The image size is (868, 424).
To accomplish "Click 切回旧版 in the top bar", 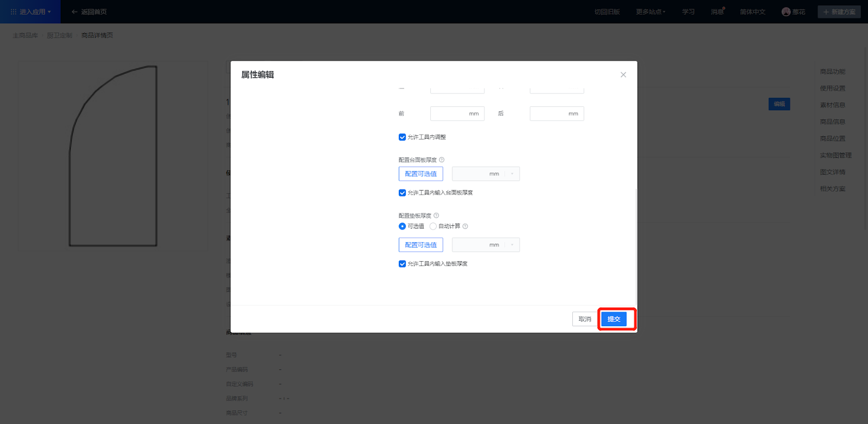I will (607, 12).
